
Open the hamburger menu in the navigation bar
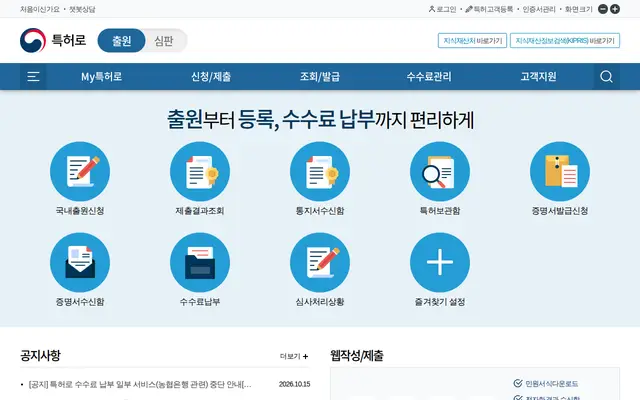click(x=33, y=76)
